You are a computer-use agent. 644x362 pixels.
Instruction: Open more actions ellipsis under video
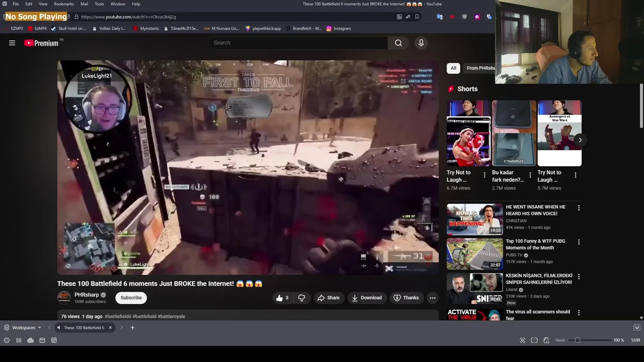pyautogui.click(x=432, y=298)
